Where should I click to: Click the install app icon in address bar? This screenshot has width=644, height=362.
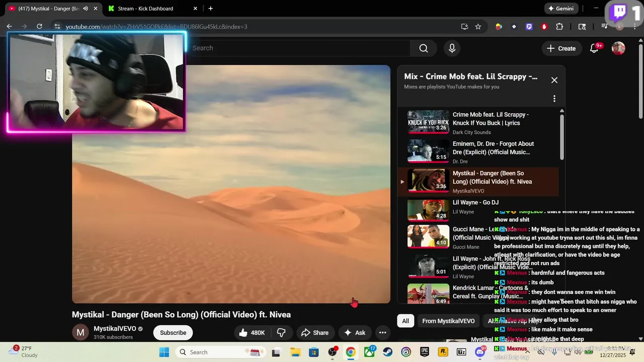pyautogui.click(x=464, y=27)
